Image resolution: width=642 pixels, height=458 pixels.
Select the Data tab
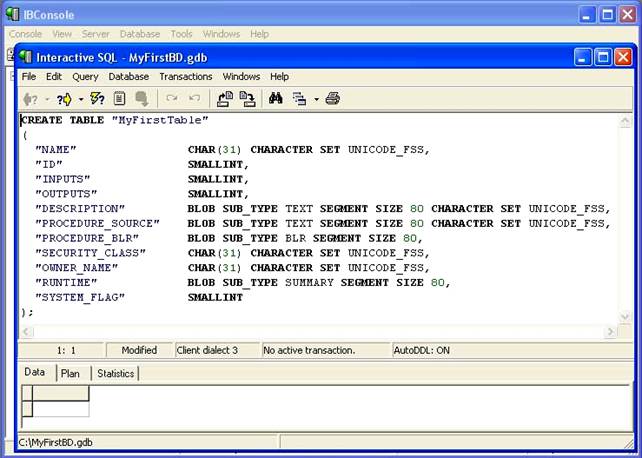pos(35,372)
